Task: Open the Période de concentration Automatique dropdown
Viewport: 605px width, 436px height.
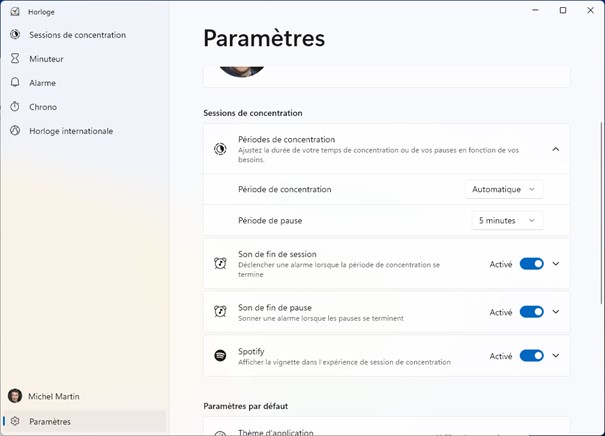Action: [504, 189]
